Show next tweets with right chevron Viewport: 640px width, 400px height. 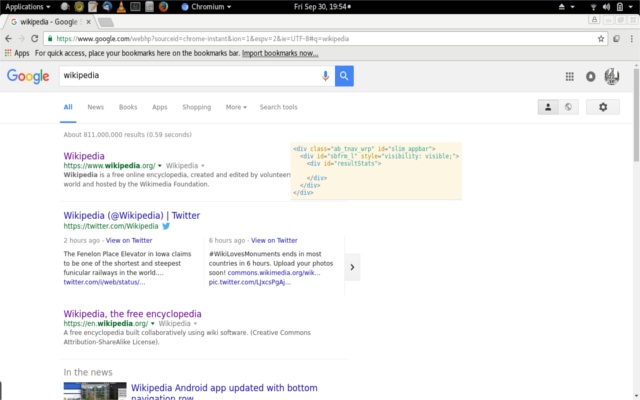click(352, 267)
